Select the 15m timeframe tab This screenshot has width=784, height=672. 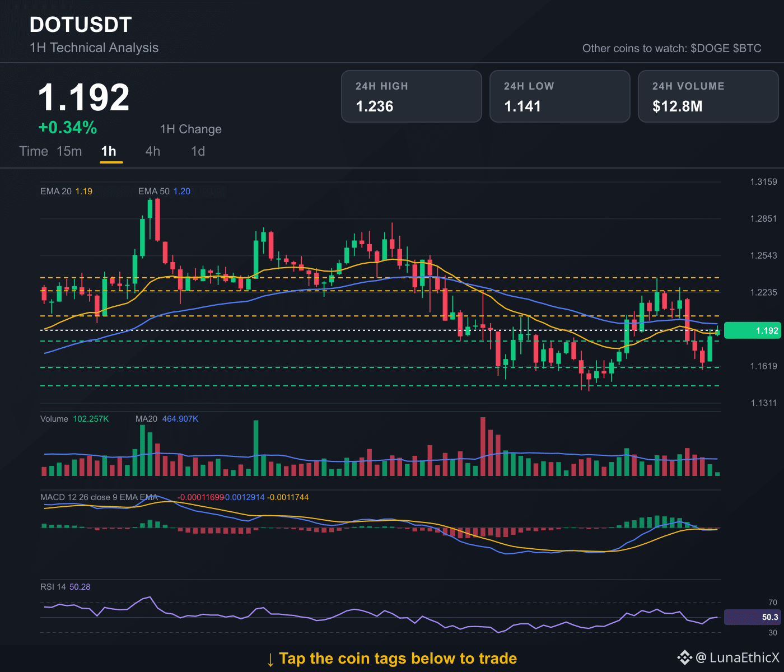[x=69, y=151]
